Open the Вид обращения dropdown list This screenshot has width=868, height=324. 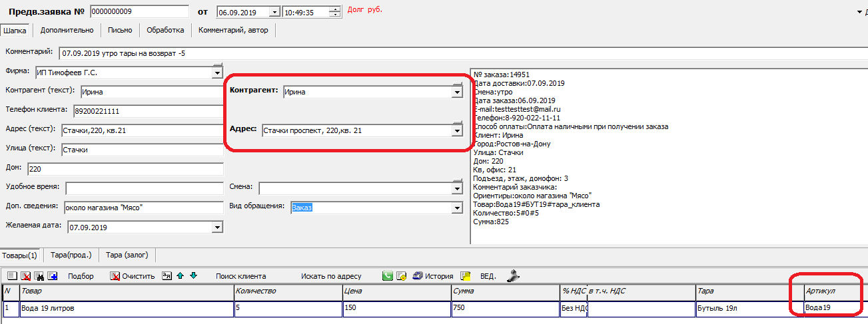pos(457,208)
